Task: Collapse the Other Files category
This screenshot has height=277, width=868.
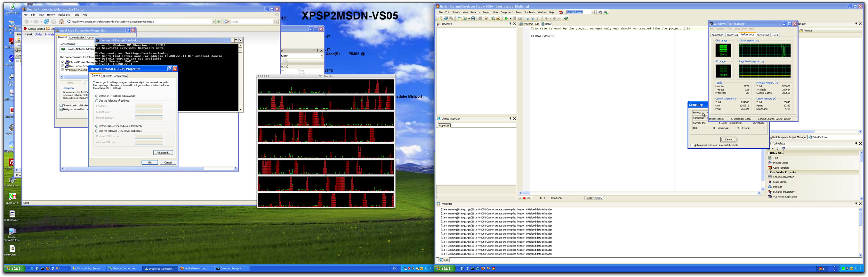Action: (x=768, y=153)
